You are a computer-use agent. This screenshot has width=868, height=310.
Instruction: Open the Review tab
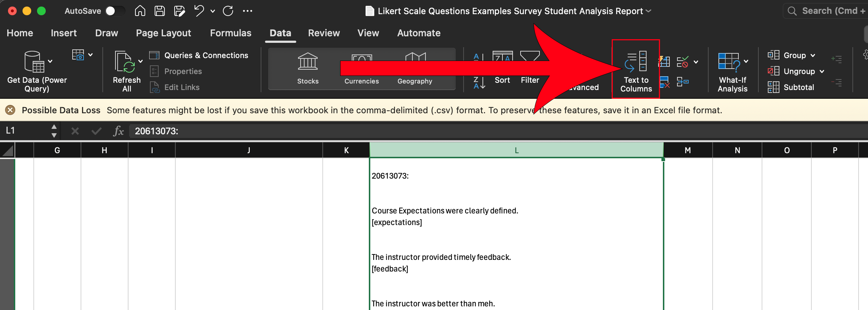(324, 33)
